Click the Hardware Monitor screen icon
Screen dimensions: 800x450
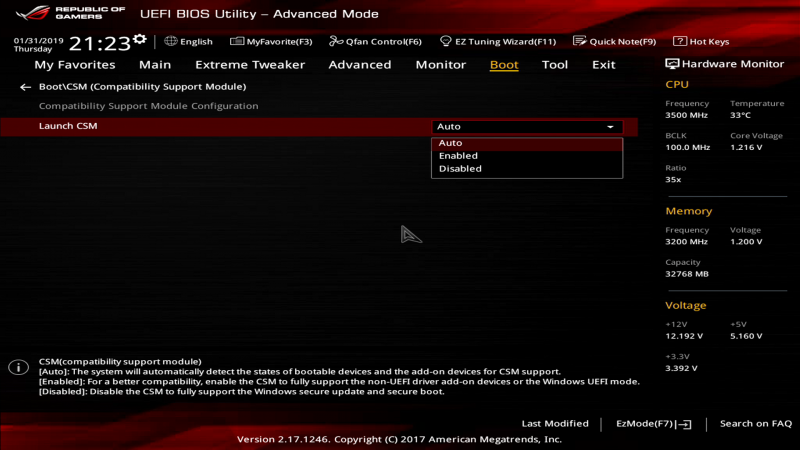[x=672, y=64]
